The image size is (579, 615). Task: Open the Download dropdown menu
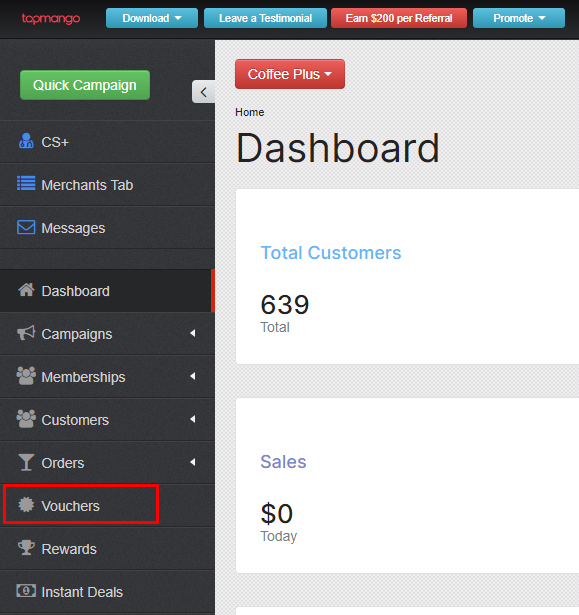(x=152, y=18)
